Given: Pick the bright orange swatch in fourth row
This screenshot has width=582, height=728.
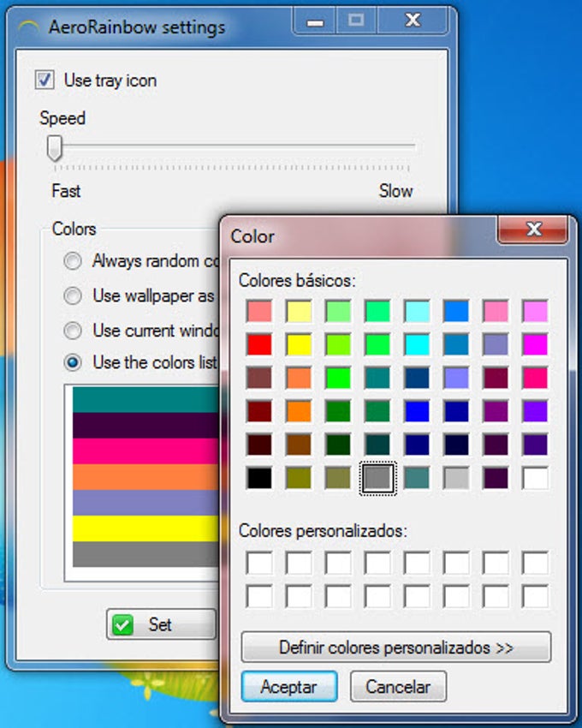Looking at the screenshot, I should click(299, 411).
